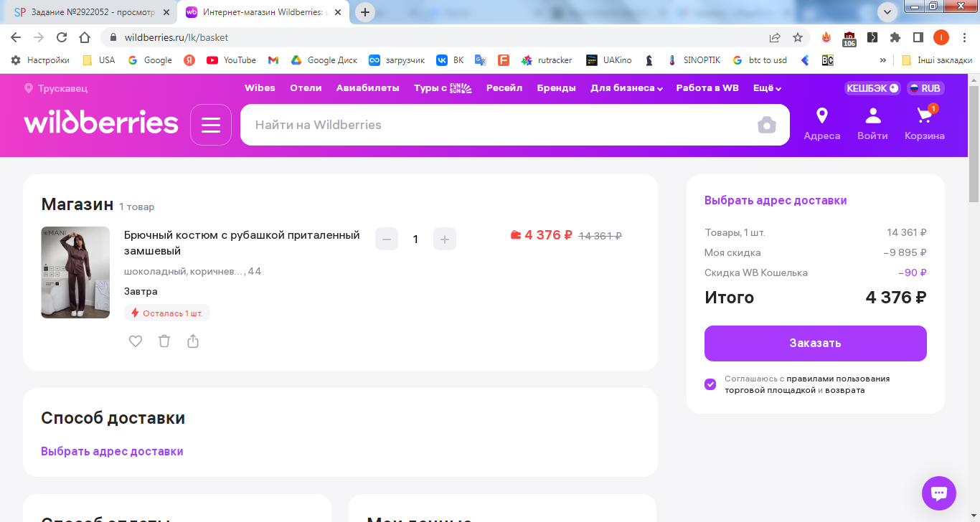Image resolution: width=980 pixels, height=522 pixels.
Task: Decrease item quantity with the minus button
Action: tap(387, 239)
